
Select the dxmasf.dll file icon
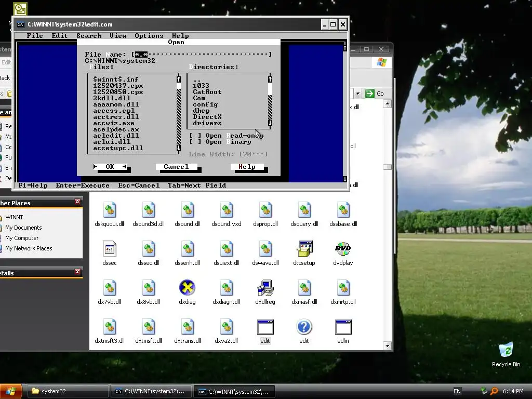pos(304,288)
